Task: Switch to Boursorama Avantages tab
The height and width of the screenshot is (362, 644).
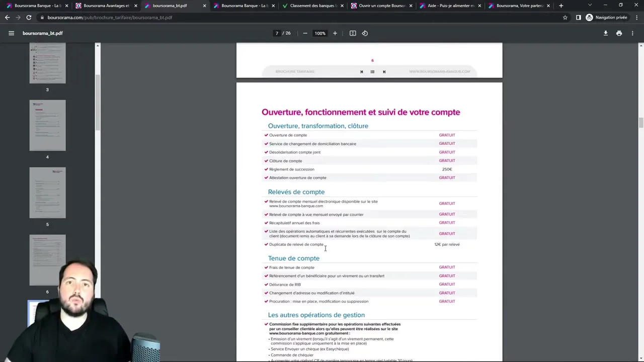Action: (x=103, y=6)
